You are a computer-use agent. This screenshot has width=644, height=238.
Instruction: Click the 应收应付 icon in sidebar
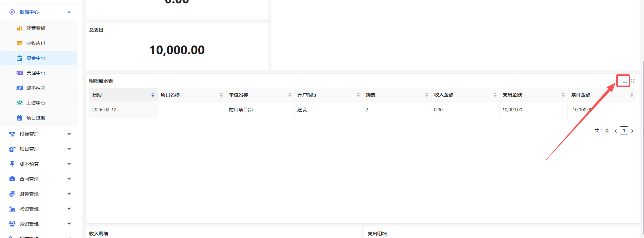click(x=20, y=43)
